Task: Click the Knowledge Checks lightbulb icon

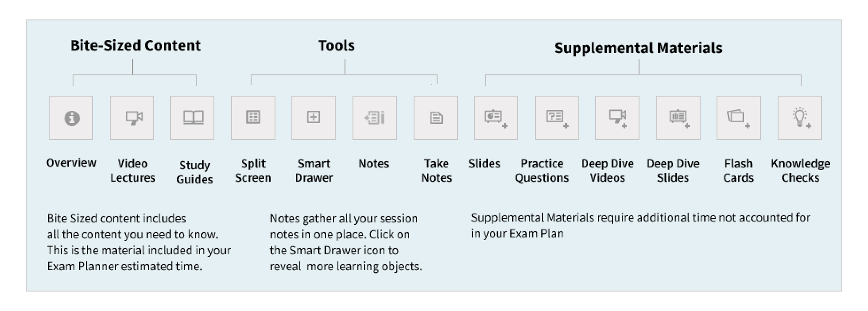Action: pos(800,118)
